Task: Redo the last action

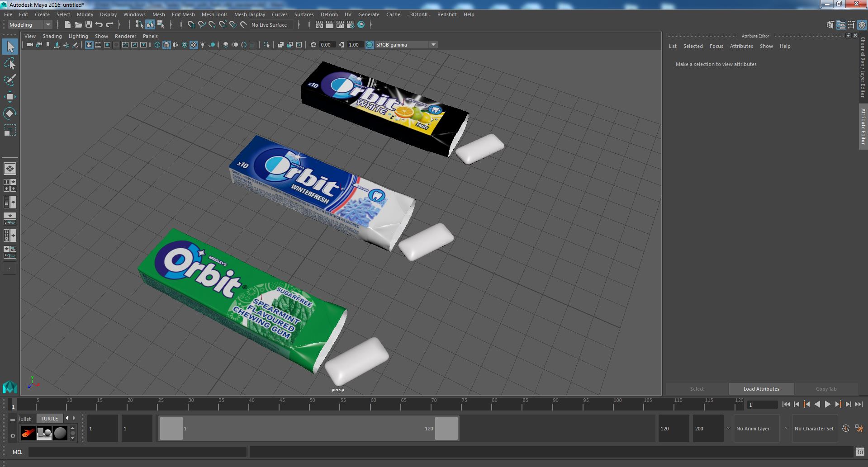Action: coord(109,24)
